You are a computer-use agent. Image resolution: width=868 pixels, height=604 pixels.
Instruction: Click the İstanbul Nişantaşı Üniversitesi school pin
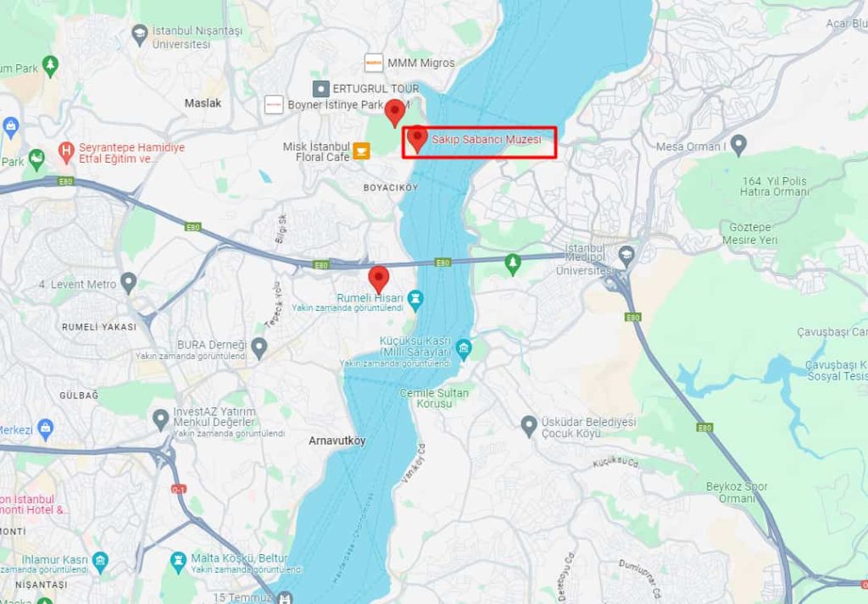(x=140, y=34)
